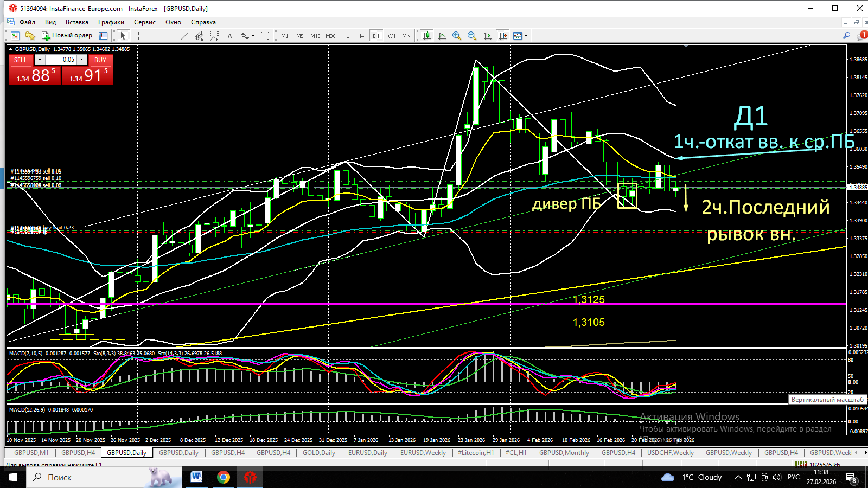The image size is (868, 488).
Task: Open the Profiles icon with star folder
Action: click(x=30, y=36)
